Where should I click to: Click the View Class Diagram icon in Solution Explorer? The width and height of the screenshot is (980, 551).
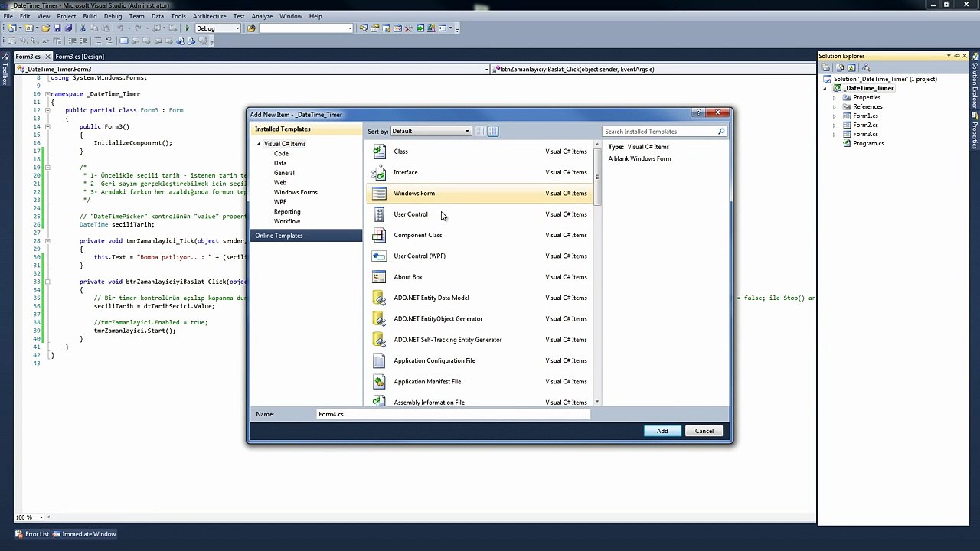click(x=866, y=67)
